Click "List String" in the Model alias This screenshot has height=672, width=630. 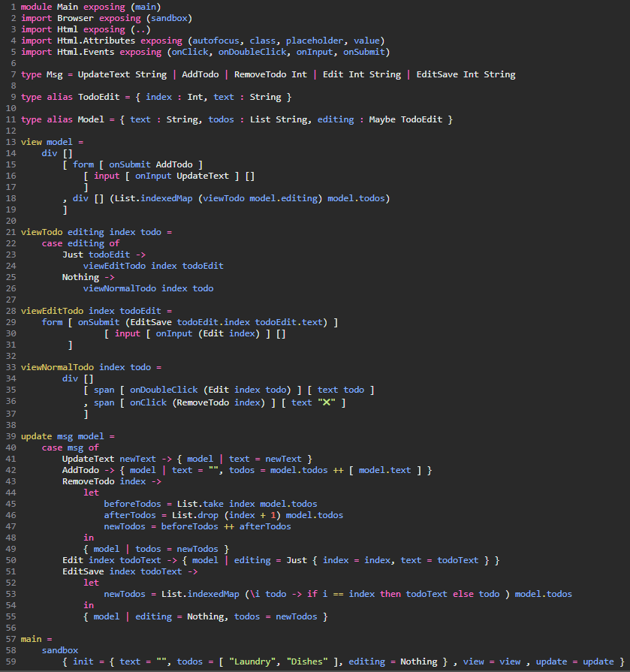click(x=278, y=119)
